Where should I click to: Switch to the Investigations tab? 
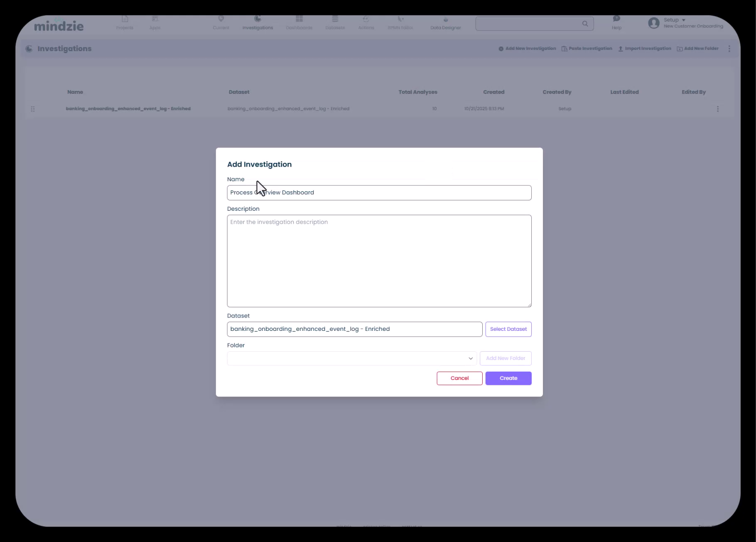pos(258,23)
